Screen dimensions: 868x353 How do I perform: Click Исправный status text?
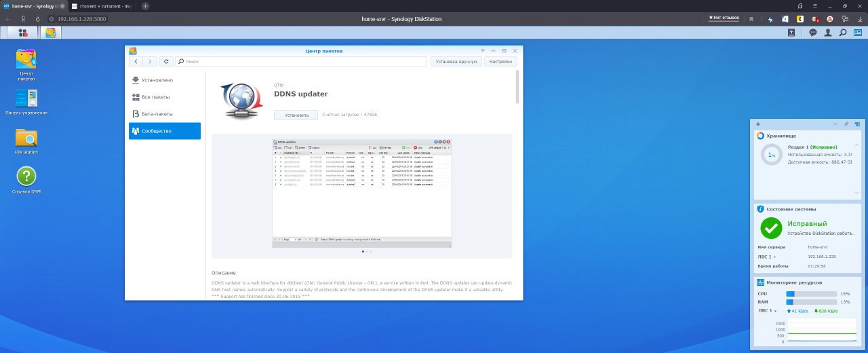[x=807, y=223]
